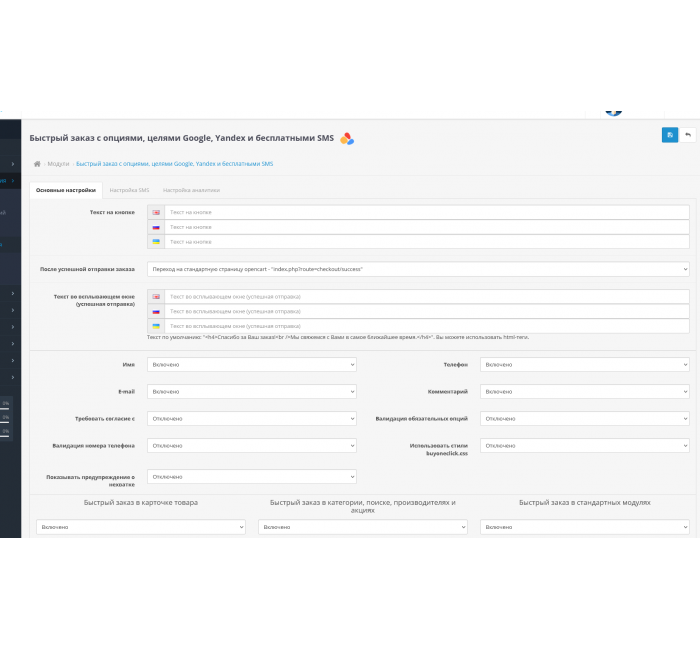Viewport: 700px width, 650px height.
Task: Click English flag beside button text field
Action: pyautogui.click(x=156, y=212)
